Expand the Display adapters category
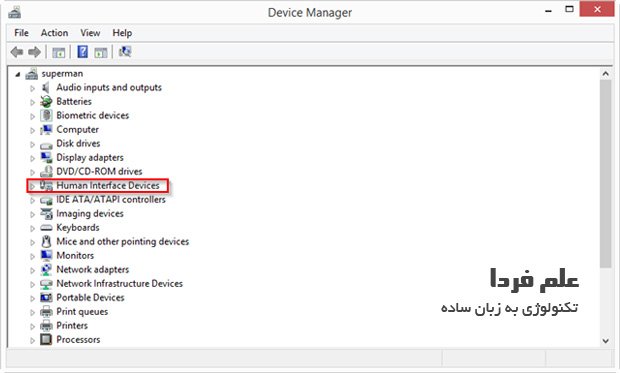Image resolution: width=620 pixels, height=373 pixels. point(32,159)
